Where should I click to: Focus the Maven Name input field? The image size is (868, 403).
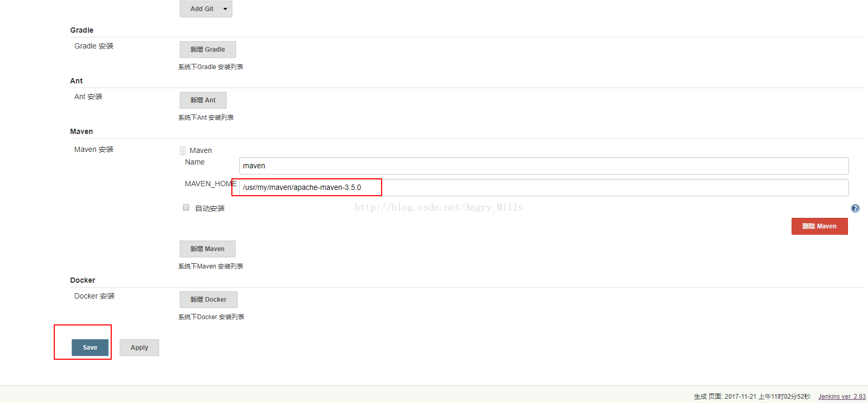click(x=544, y=166)
